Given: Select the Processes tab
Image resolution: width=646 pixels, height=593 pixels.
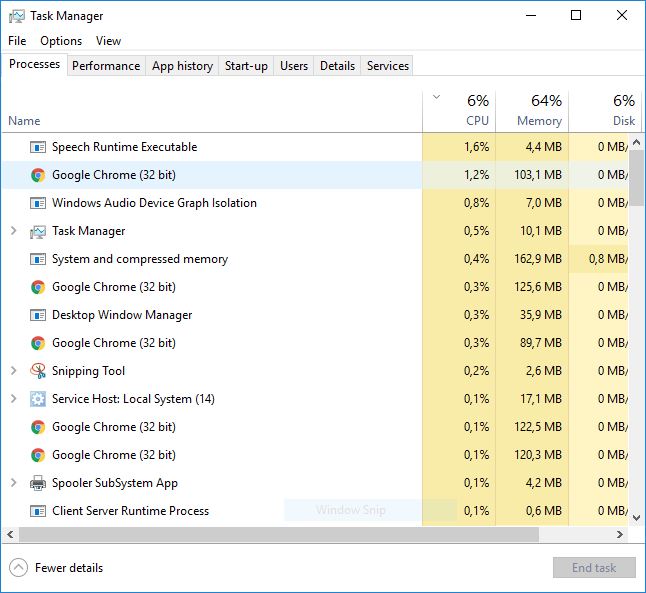Looking at the screenshot, I should tap(35, 64).
